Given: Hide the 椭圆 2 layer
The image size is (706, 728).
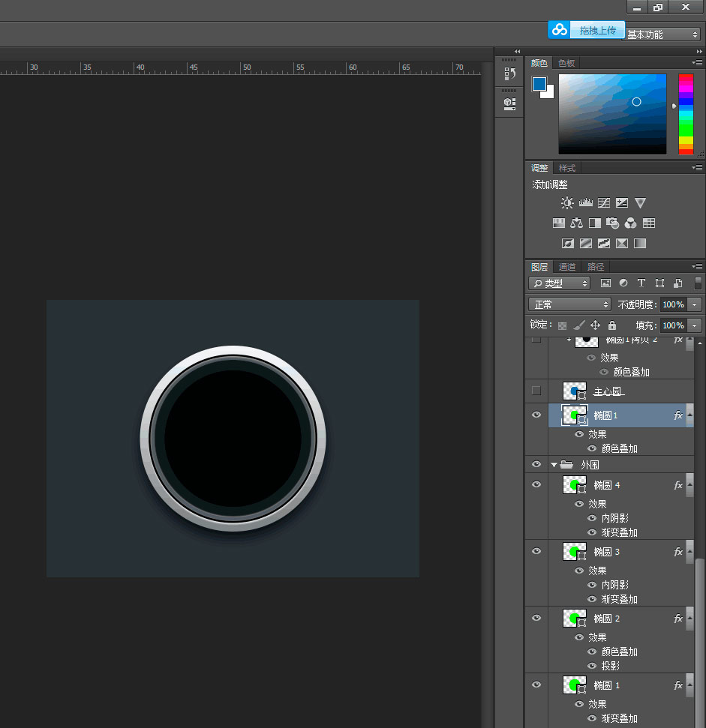Looking at the screenshot, I should tap(536, 618).
